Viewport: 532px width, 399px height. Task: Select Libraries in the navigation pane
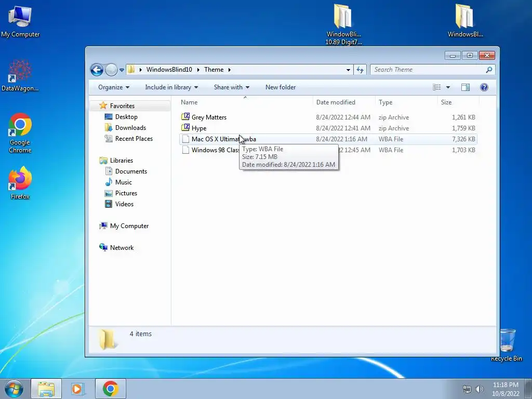(x=121, y=161)
